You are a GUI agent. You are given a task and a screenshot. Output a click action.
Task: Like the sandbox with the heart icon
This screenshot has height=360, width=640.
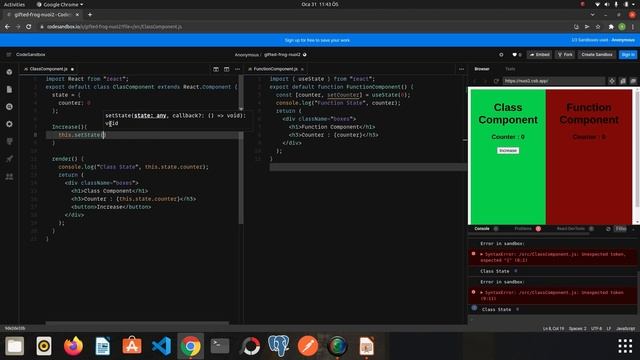pyautogui.click(x=515, y=55)
